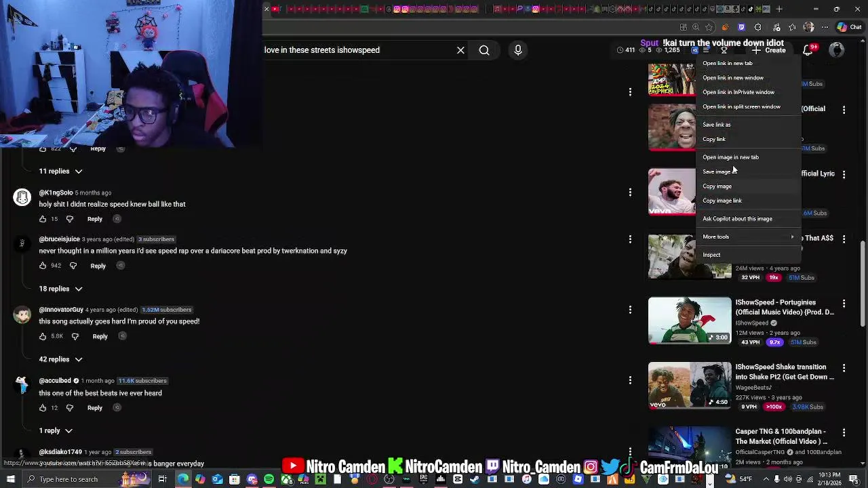Open Spotify from the taskbar

tap(269, 479)
